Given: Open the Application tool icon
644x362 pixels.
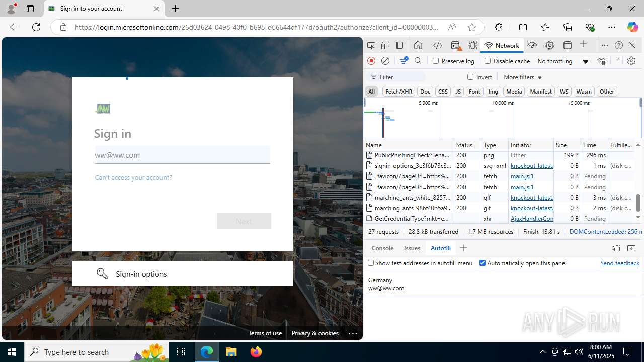Looking at the screenshot, I should click(568, 45).
